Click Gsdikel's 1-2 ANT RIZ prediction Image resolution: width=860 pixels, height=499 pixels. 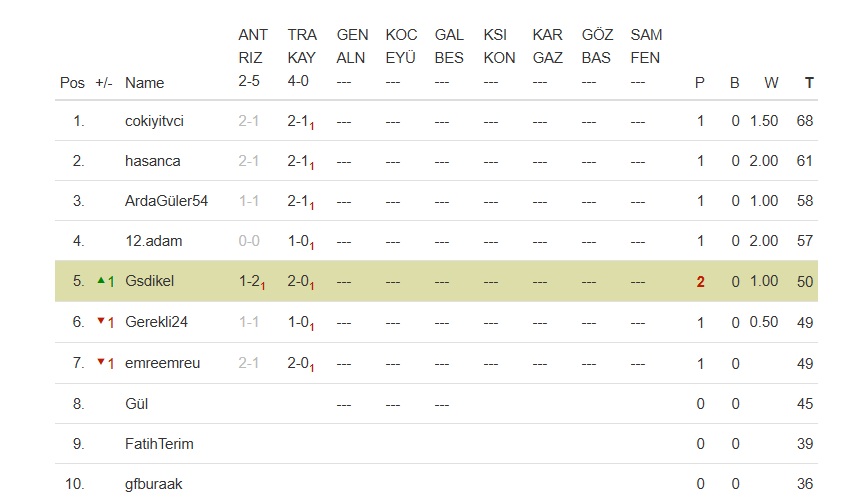pos(250,282)
